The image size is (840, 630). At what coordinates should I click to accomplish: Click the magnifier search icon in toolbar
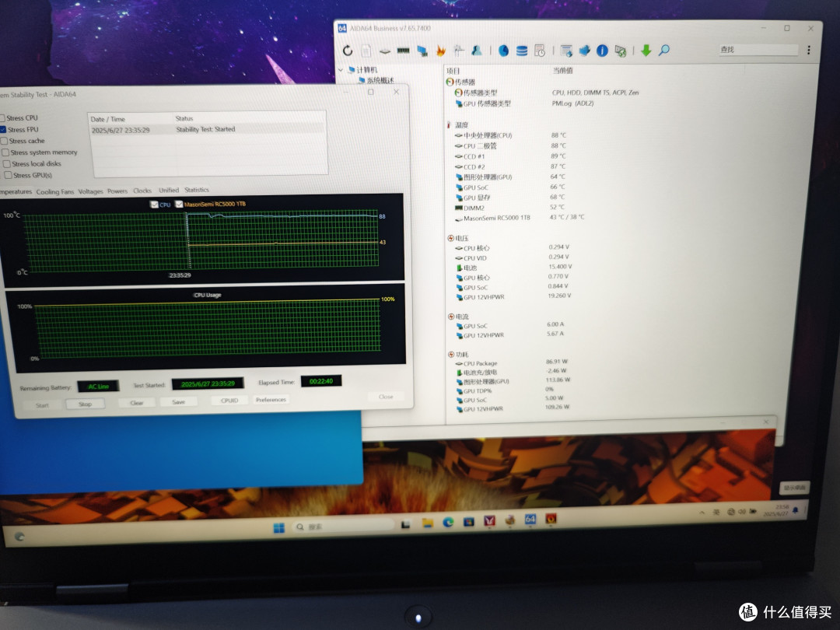[663, 51]
